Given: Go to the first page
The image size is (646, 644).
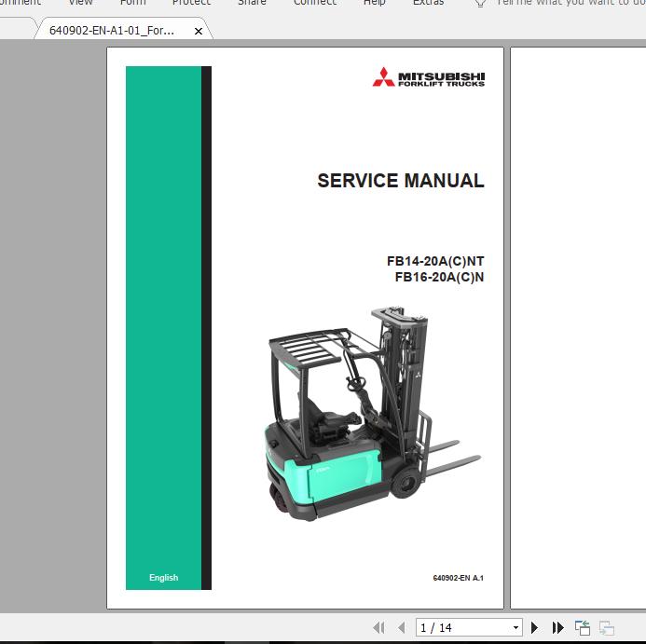Looking at the screenshot, I should (378, 627).
